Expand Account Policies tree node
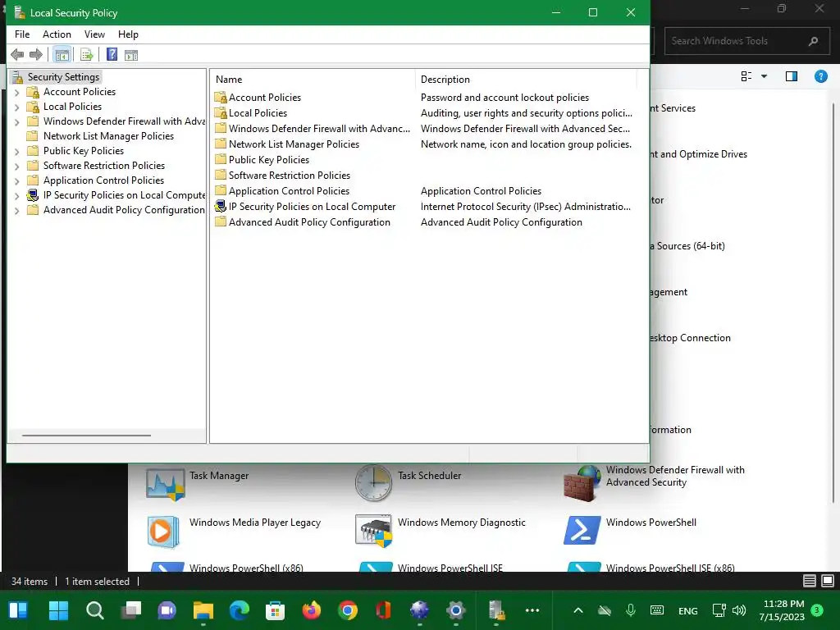 pyautogui.click(x=16, y=92)
